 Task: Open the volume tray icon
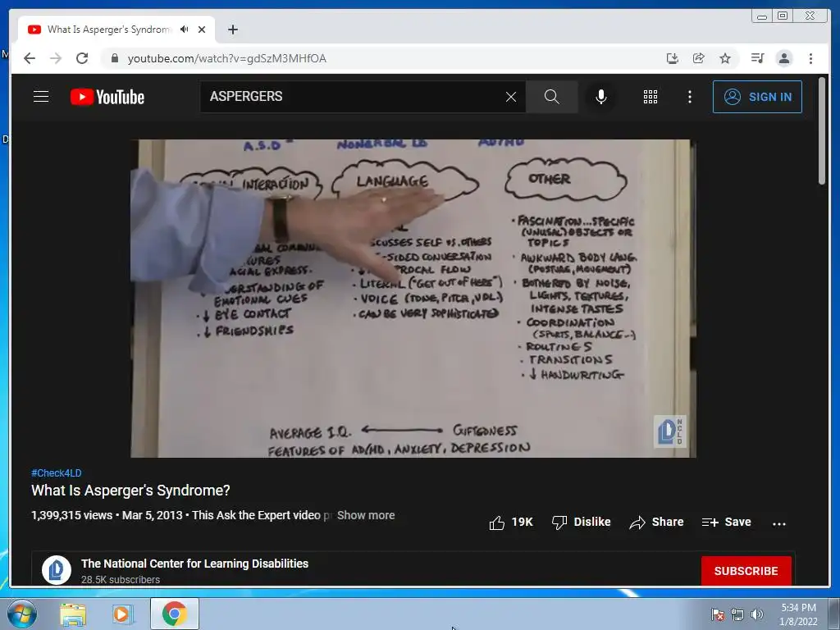pyautogui.click(x=757, y=614)
